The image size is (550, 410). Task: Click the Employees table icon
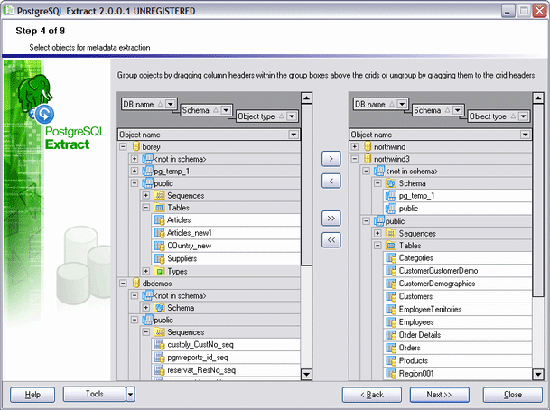391,322
